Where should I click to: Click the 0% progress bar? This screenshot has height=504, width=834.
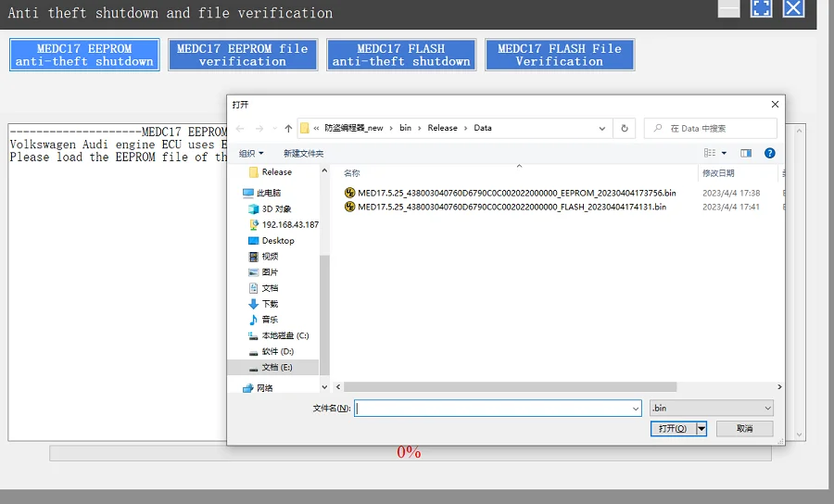411,453
